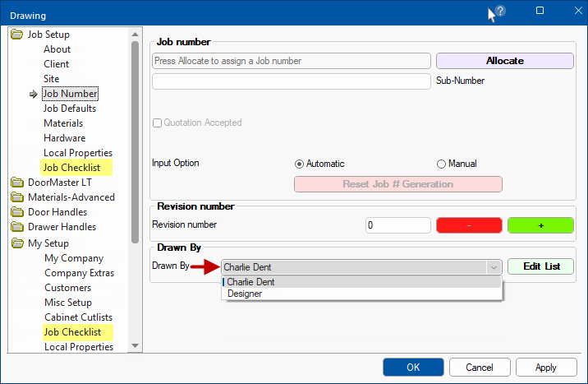Click the My Setup folder icon
Screen dimensions: 588x384
(17, 243)
